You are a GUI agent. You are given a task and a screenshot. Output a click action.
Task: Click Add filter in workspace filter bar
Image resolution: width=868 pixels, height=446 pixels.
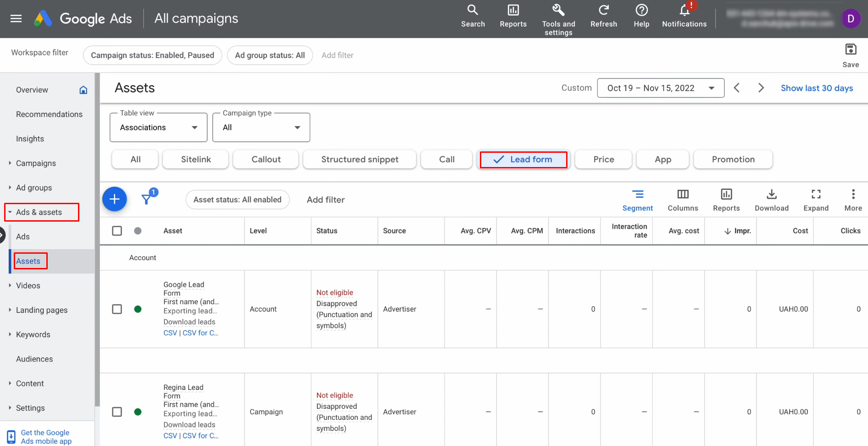point(337,55)
